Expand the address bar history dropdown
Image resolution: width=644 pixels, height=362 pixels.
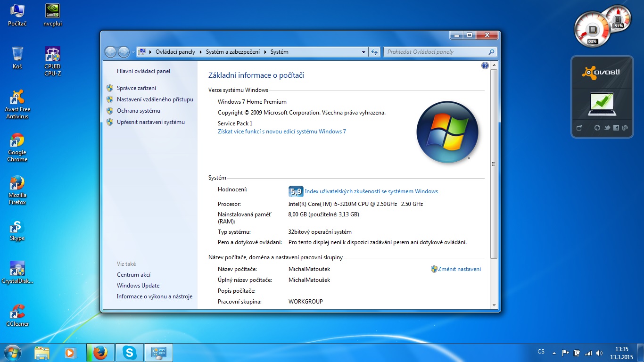(363, 52)
